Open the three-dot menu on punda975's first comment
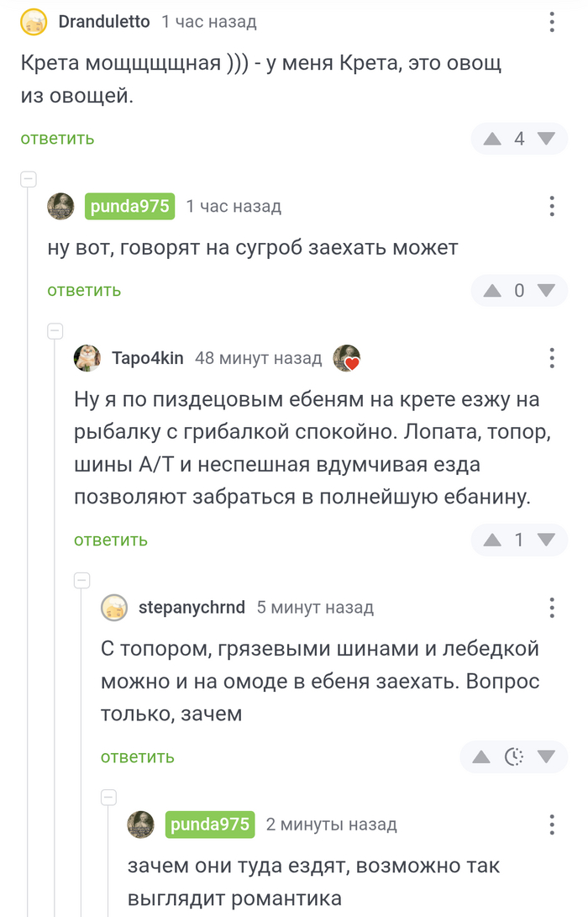The width and height of the screenshot is (588, 917). pos(552,206)
